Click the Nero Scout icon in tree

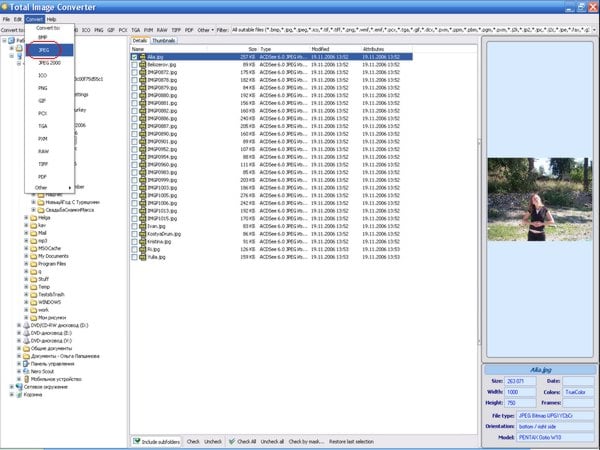click(26, 372)
